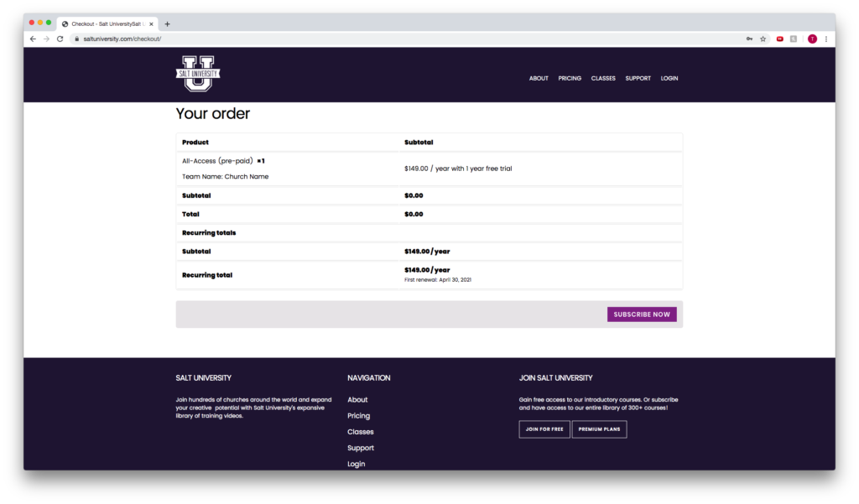Click the Salt University logo
859x504 pixels.
point(198,74)
